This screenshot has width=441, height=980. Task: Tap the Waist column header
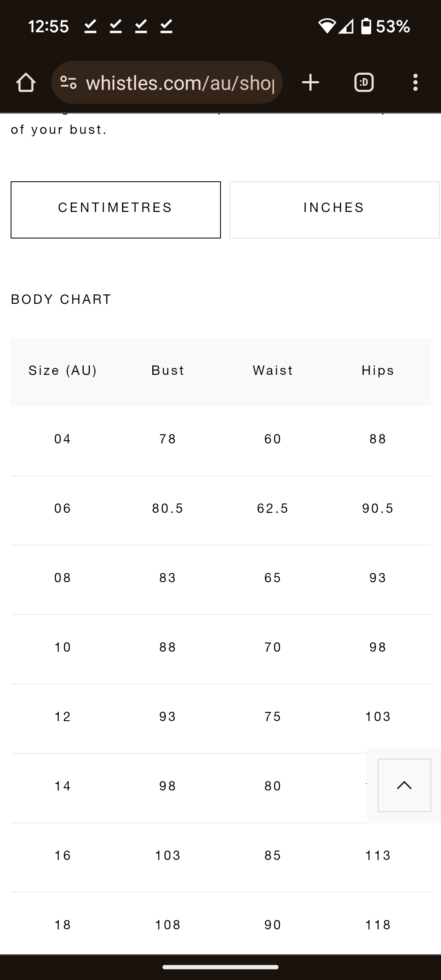click(273, 371)
